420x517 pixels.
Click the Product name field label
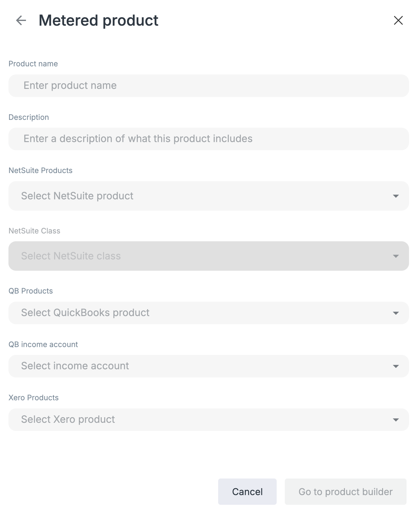pos(33,64)
